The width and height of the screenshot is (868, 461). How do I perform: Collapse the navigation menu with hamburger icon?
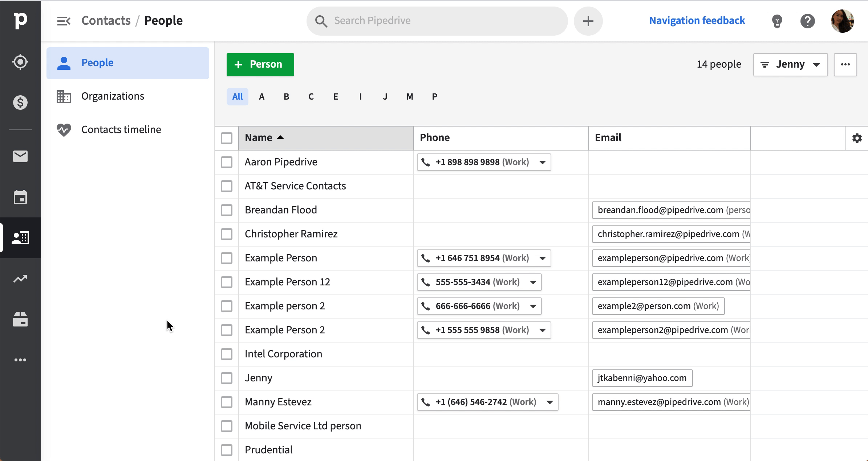[x=64, y=21]
